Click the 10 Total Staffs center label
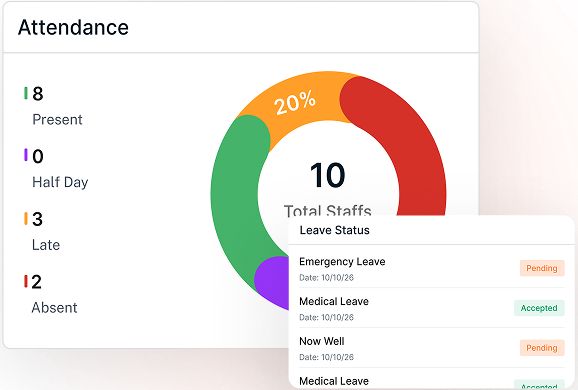Screen dimensions: 578x390 pyautogui.click(x=327, y=188)
